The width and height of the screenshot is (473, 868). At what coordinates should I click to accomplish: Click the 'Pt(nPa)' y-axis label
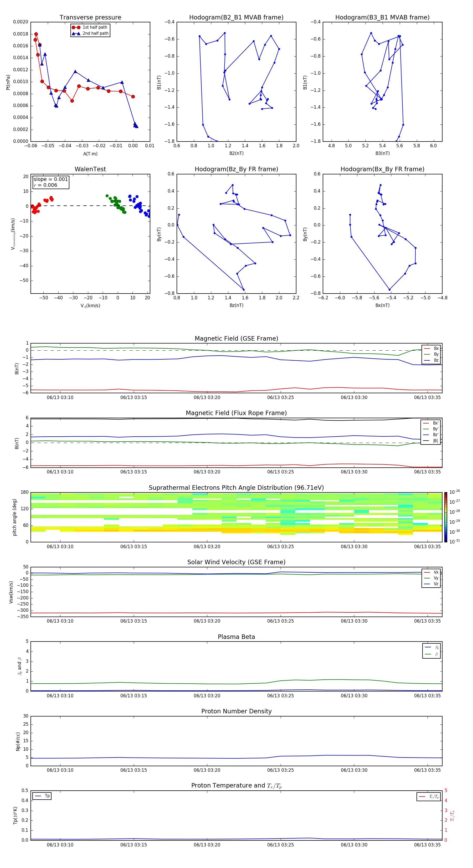pos(8,82)
